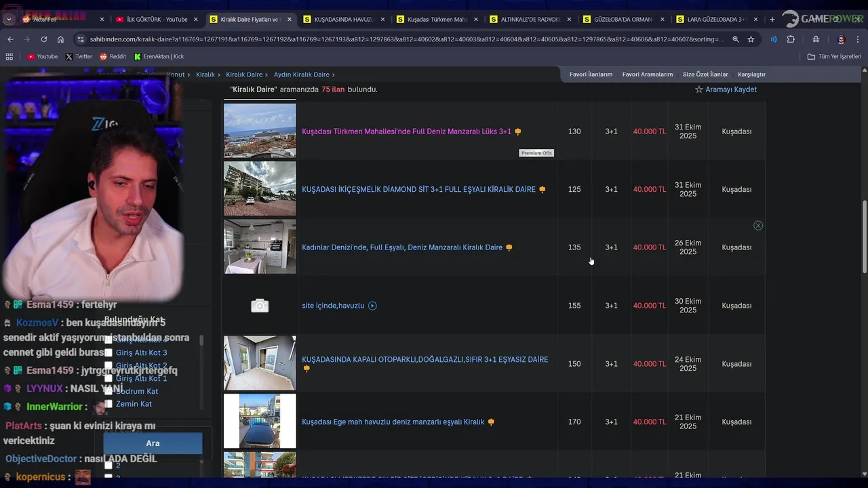Open a new tab with the plus icon
This screenshot has width=868, height=488.
point(772,19)
